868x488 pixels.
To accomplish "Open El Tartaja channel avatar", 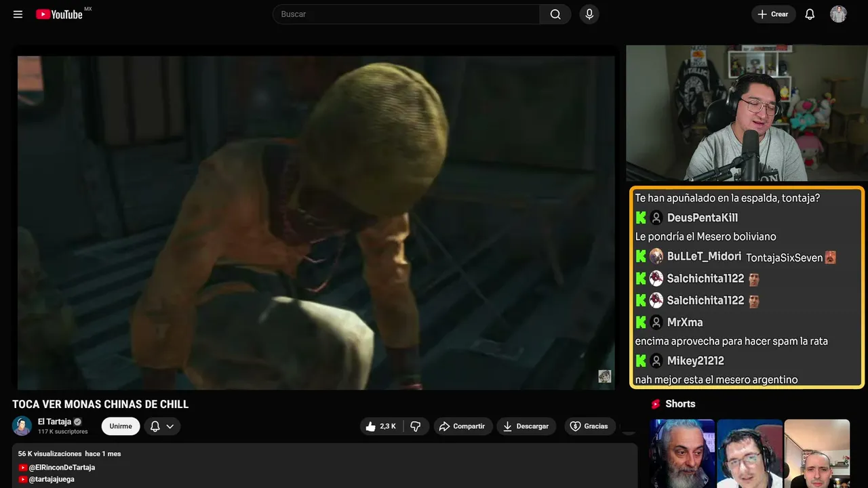I will pos(22,426).
